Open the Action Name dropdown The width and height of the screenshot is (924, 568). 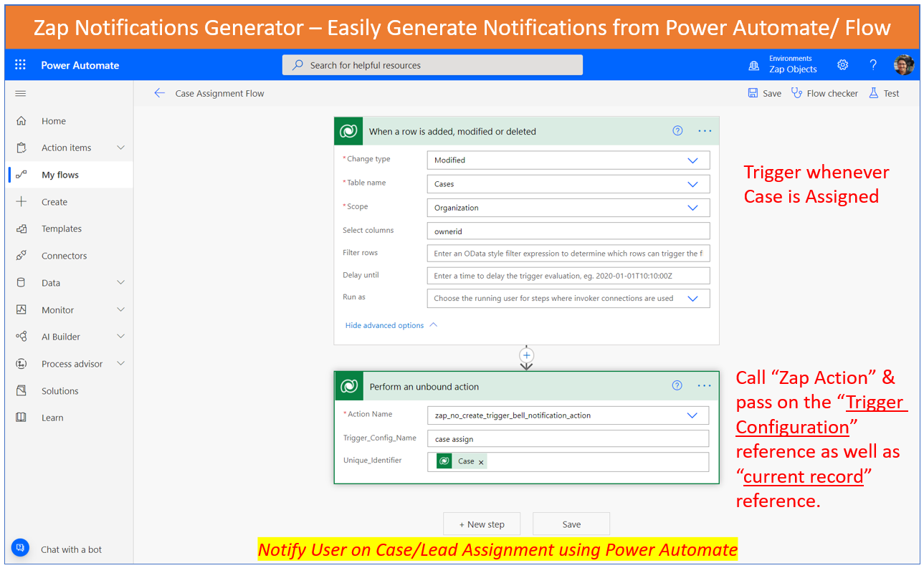(x=568, y=415)
